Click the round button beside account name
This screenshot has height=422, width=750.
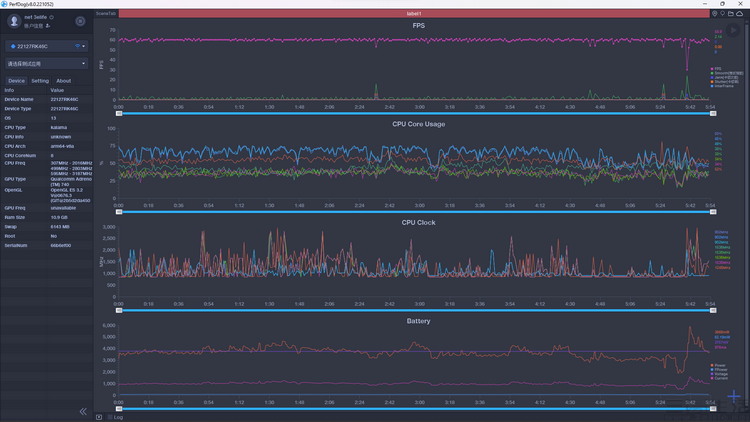coord(80,21)
